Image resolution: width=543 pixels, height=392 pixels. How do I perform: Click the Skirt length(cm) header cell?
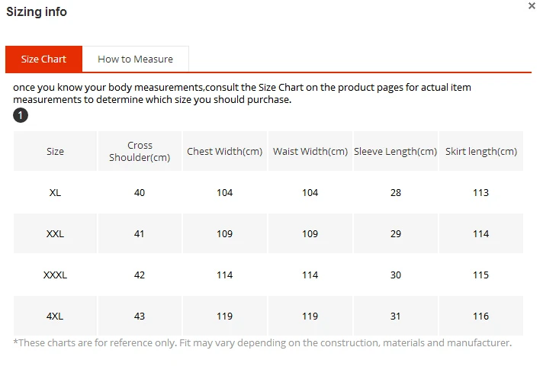481,151
